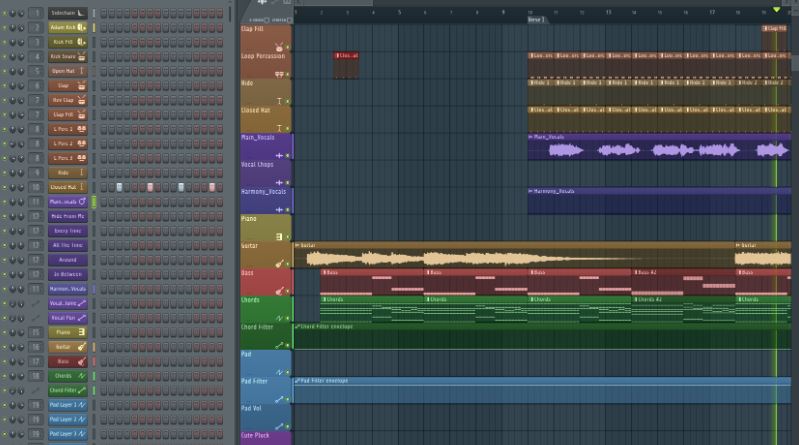Select the first Guitar audio clip in playlist
Image resolution: width=799 pixels, height=445 pixels.
click(514, 255)
